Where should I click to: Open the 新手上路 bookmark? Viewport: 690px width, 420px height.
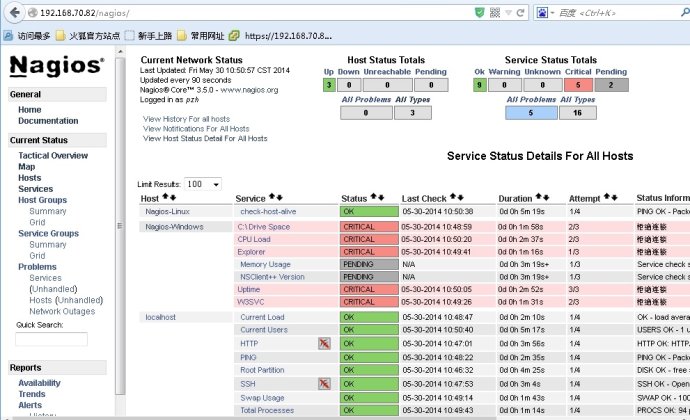coord(149,36)
